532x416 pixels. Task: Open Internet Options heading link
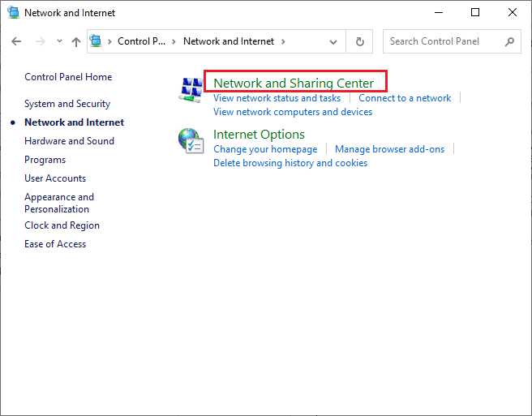(x=259, y=135)
